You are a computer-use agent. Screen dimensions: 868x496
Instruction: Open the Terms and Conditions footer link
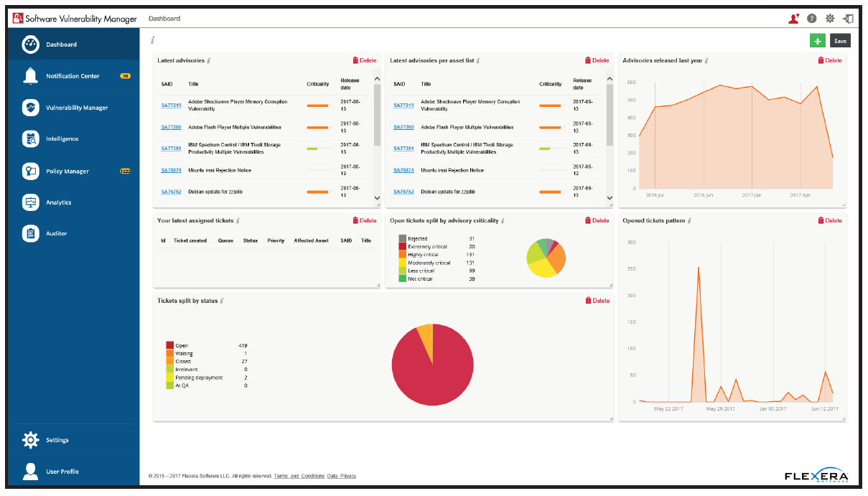299,476
